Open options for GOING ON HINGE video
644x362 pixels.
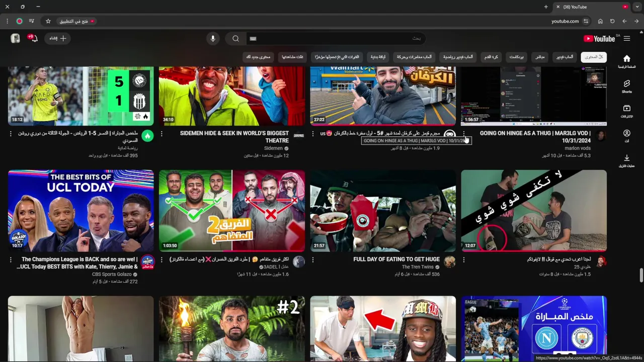click(x=464, y=134)
